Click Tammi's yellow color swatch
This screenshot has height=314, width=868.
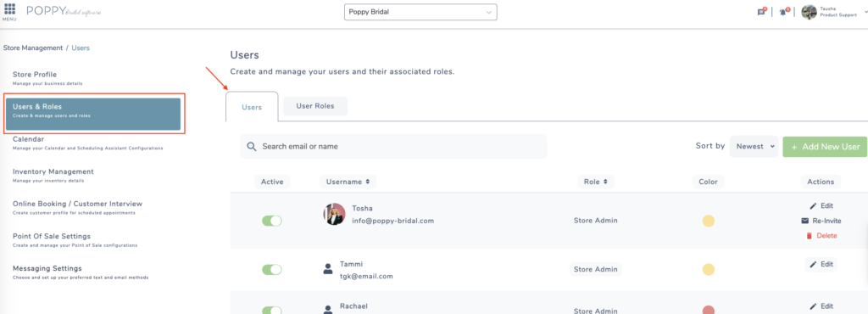pyautogui.click(x=708, y=270)
